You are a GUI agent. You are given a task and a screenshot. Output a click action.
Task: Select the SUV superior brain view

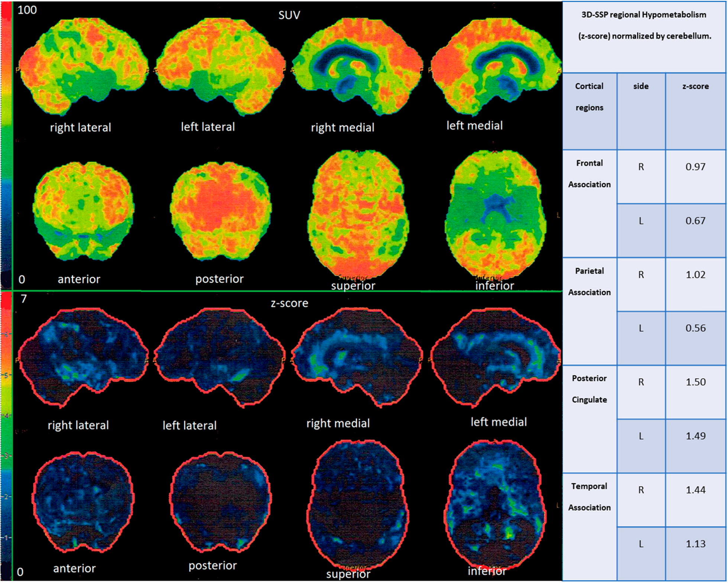point(358,215)
